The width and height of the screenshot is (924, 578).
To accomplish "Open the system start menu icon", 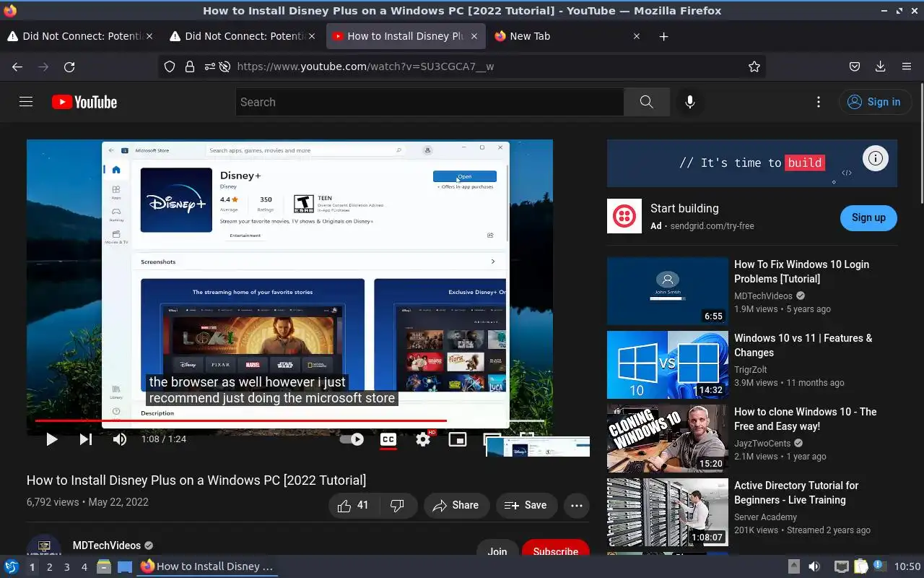I will pos(12,566).
